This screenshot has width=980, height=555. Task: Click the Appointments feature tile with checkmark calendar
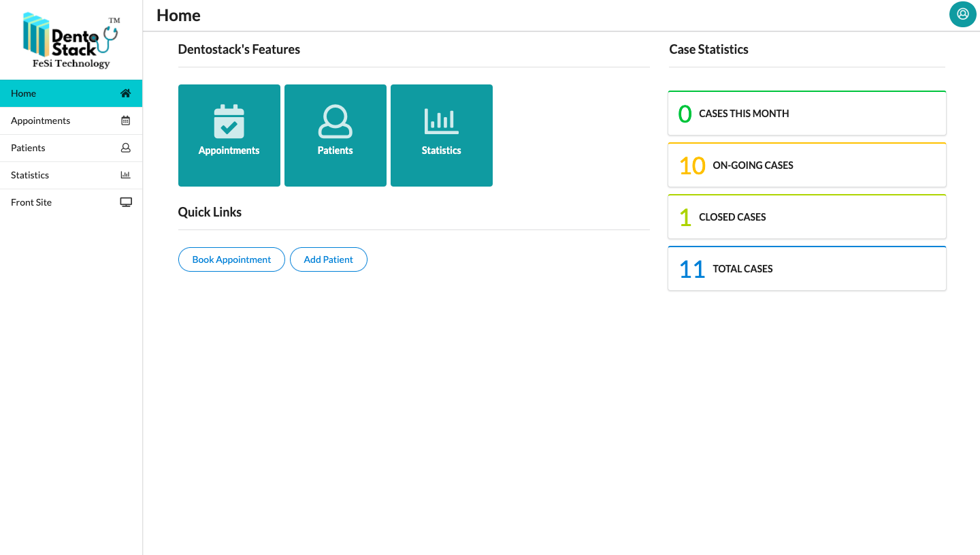click(229, 135)
